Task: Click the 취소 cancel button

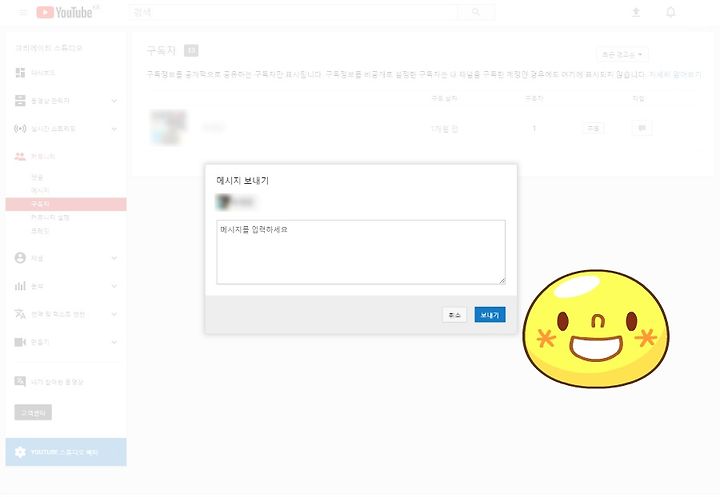Action: (454, 315)
